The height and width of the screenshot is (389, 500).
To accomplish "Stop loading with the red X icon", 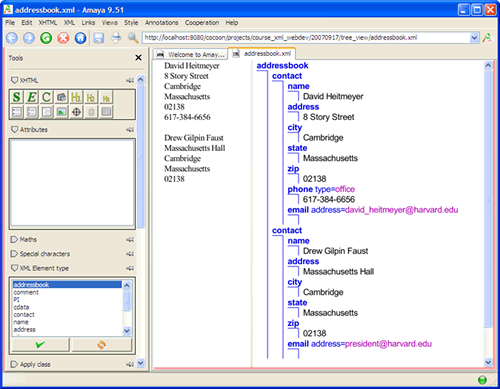I will pos(63,38).
